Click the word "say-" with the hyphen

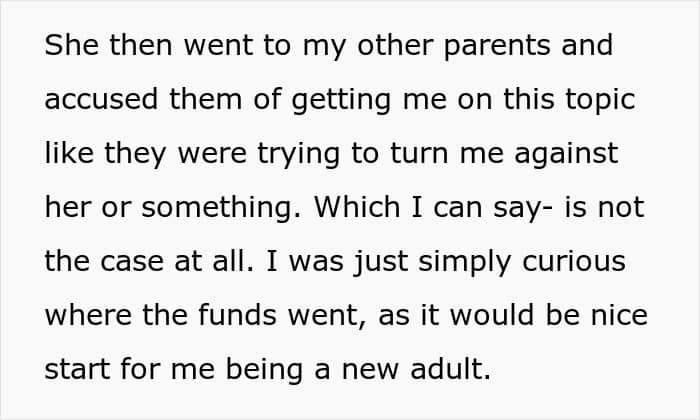[516, 208]
